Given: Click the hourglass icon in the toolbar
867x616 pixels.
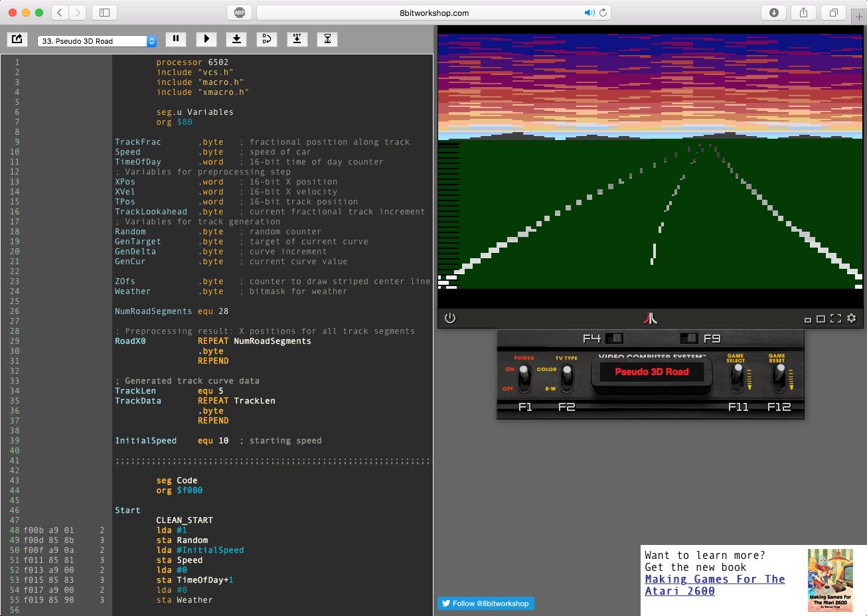Looking at the screenshot, I should (327, 39).
